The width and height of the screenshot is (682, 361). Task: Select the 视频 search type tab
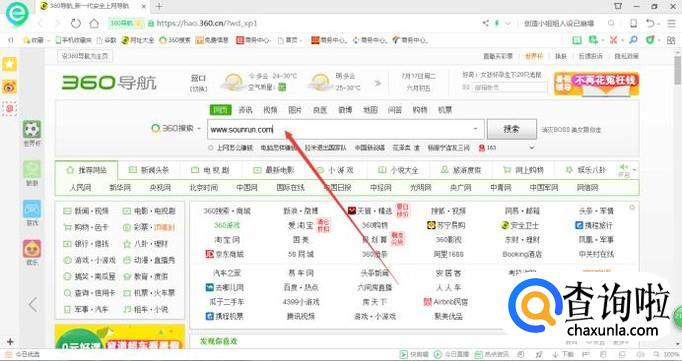(270, 110)
